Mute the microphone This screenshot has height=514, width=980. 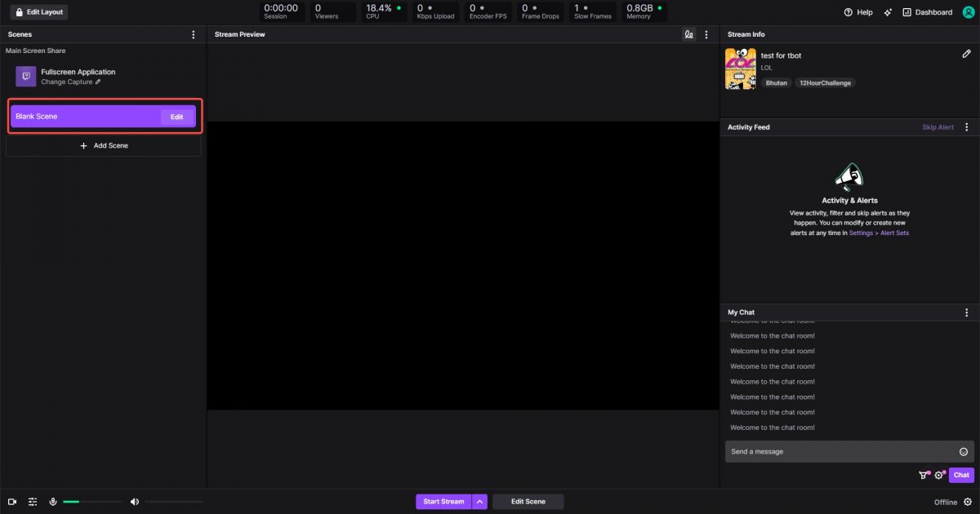click(x=53, y=501)
